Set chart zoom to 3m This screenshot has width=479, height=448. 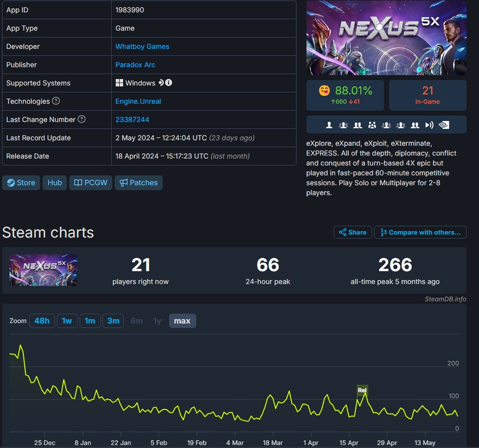pyautogui.click(x=113, y=321)
